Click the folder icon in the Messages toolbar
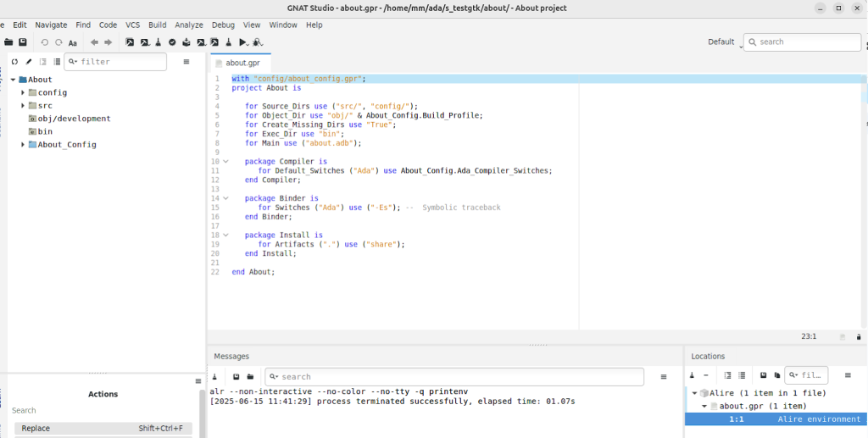The width and height of the screenshot is (868, 438). (250, 377)
